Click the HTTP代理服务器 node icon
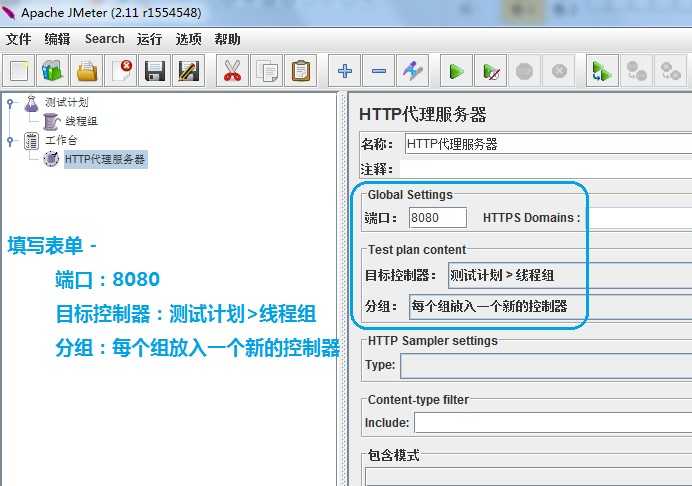 click(x=51, y=159)
